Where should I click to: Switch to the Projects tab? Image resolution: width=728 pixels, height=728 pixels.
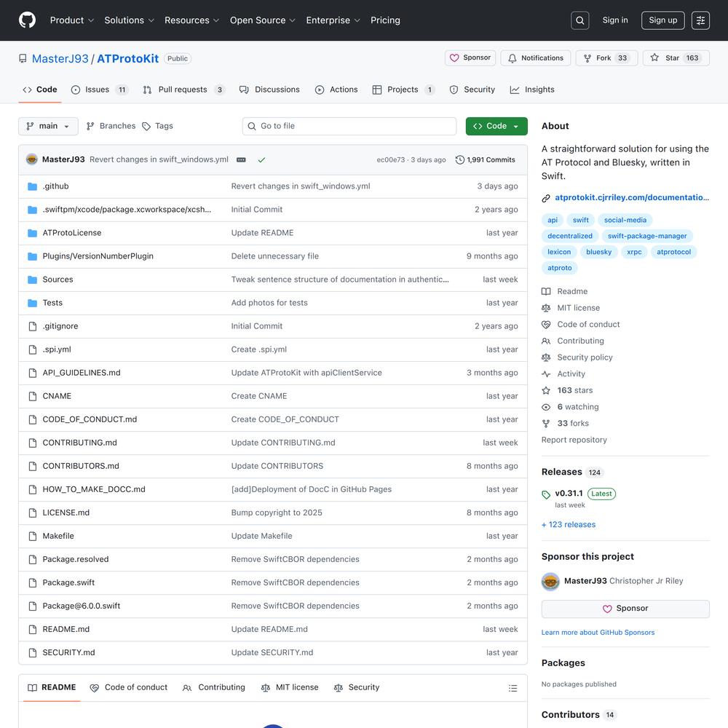point(403,90)
